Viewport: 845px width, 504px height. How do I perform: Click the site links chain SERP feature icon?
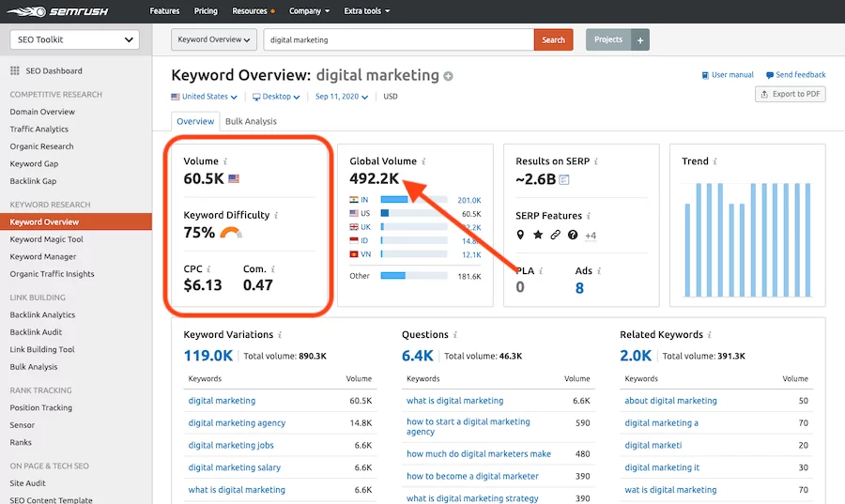tap(555, 235)
